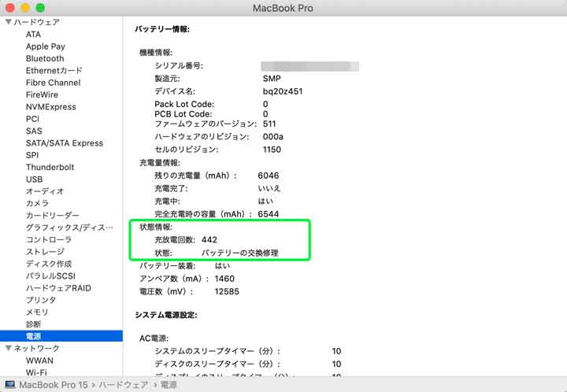Click the status text バッテリーの交換修理
This screenshot has height=392, width=567.
239,253
